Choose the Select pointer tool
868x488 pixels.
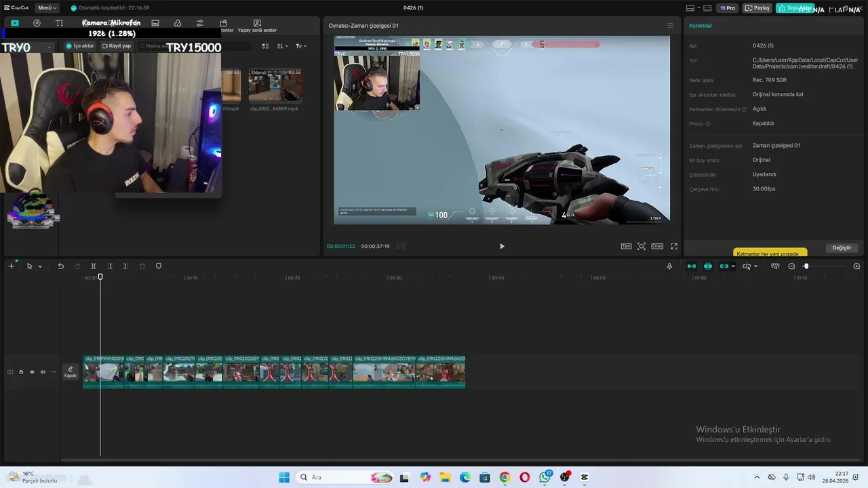click(x=29, y=266)
